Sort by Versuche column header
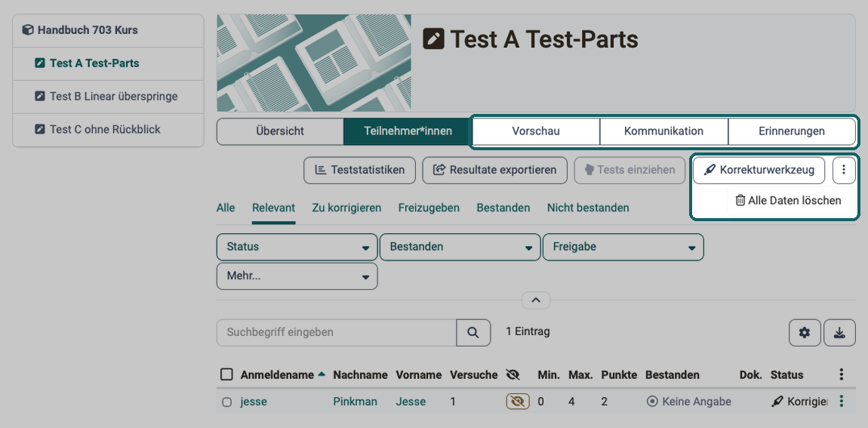The height and width of the screenshot is (428, 868). point(474,375)
